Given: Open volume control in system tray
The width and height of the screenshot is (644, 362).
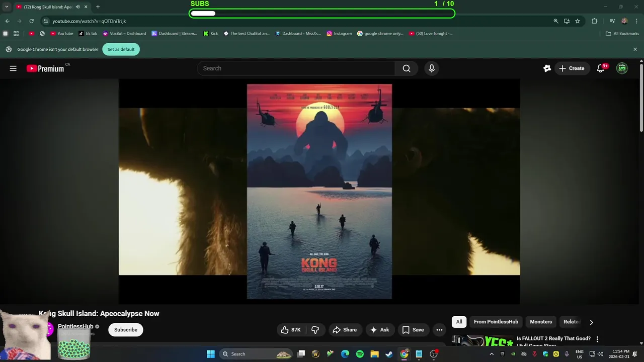Looking at the screenshot, I should pyautogui.click(x=600, y=354).
